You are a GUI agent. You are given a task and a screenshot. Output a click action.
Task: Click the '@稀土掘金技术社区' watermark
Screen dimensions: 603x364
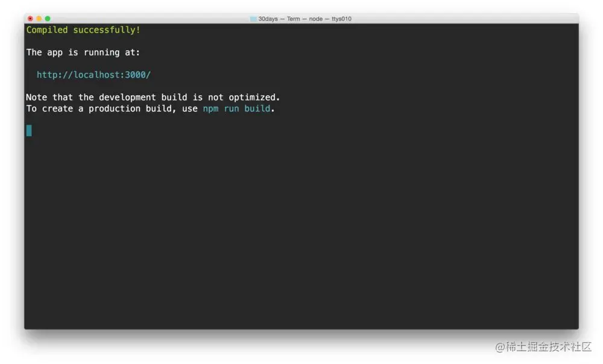[543, 347]
